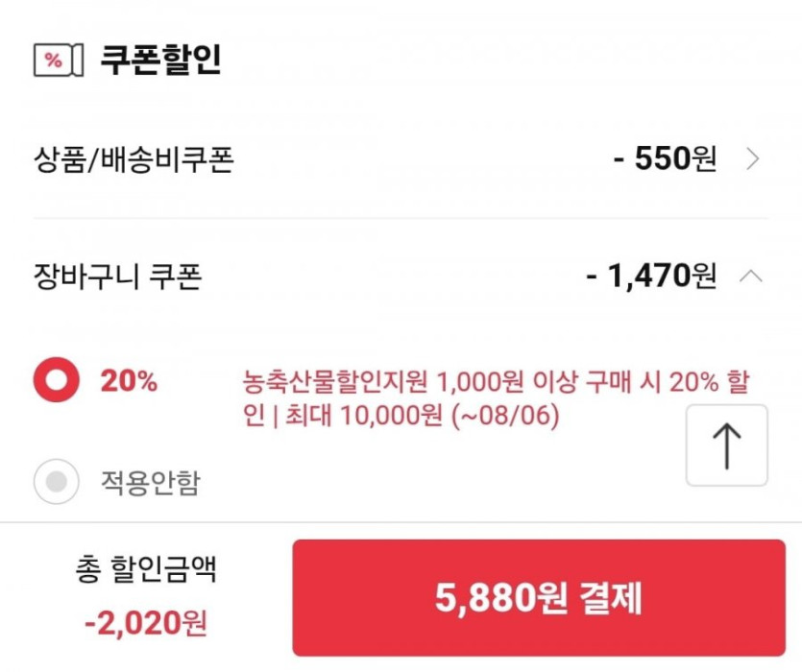Click the coupon ticket percent icon
This screenshot has height=672, width=802.
[53, 60]
